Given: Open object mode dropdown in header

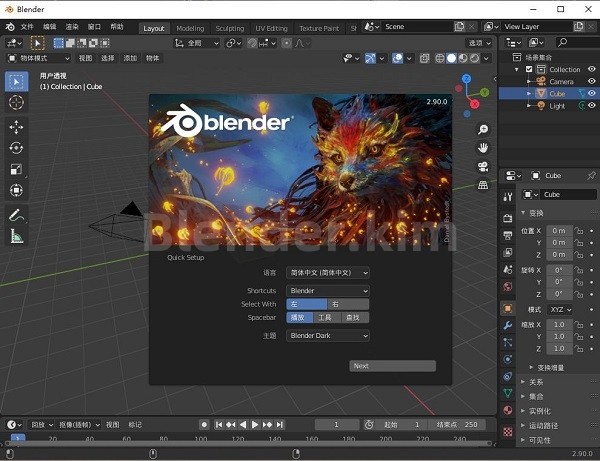Looking at the screenshot, I should pyautogui.click(x=39, y=58).
